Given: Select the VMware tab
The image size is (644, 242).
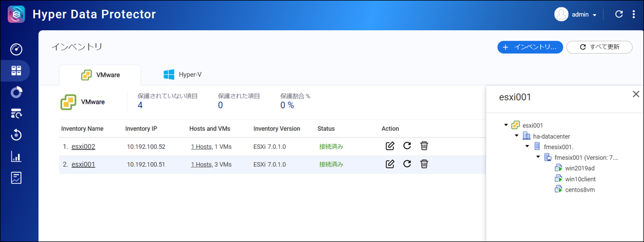Looking at the screenshot, I should coord(100,75).
